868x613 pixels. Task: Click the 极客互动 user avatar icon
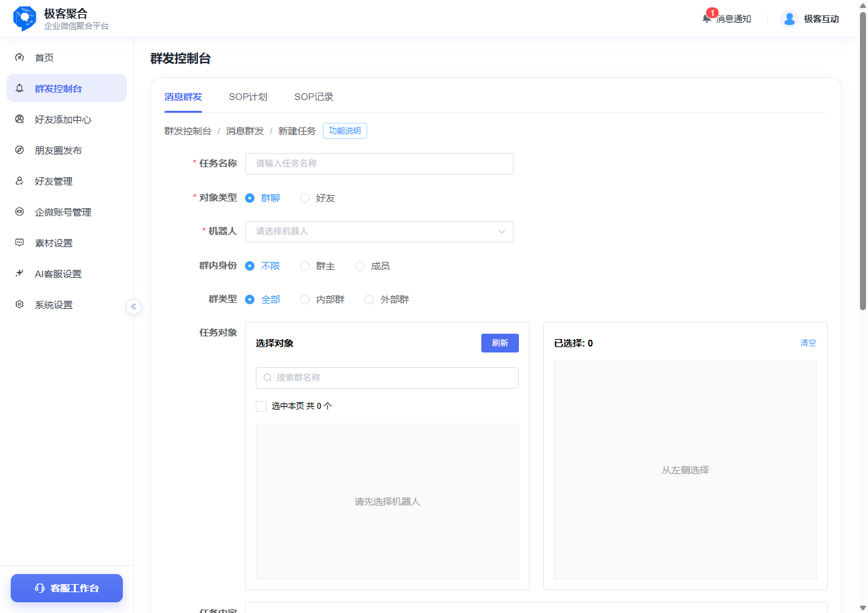point(789,19)
